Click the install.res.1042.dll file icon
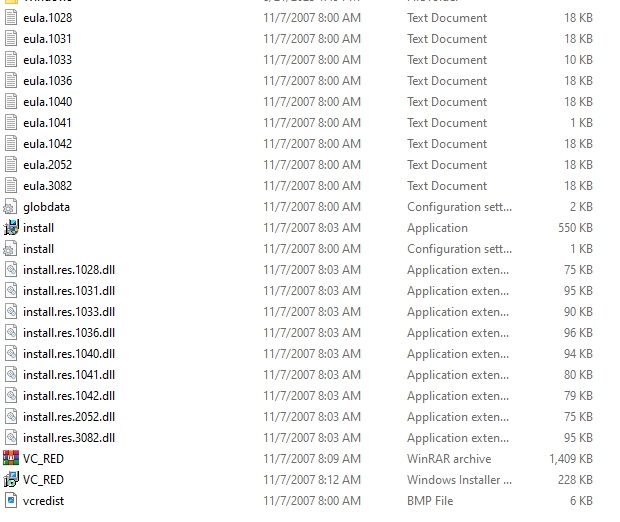 (11, 396)
